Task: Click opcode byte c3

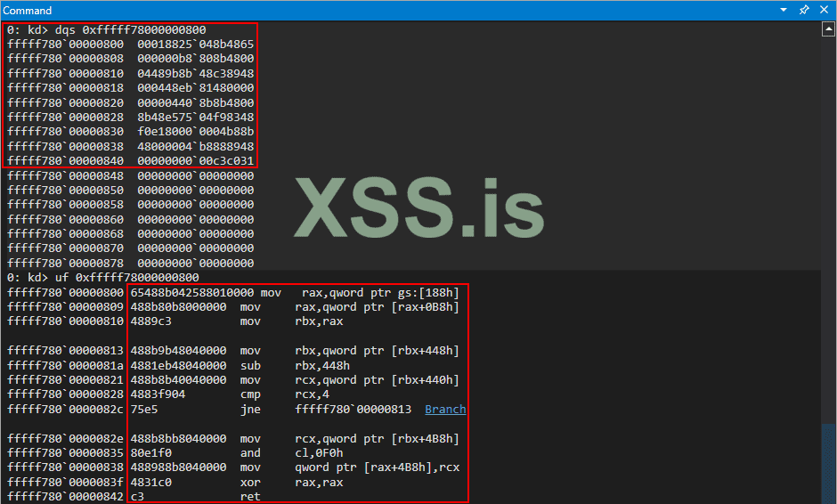Action: click(137, 497)
